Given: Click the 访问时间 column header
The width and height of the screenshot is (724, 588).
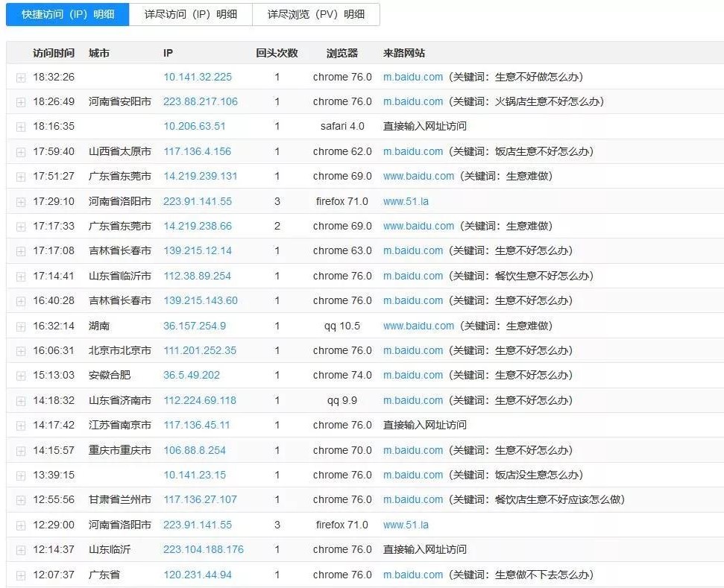Looking at the screenshot, I should pyautogui.click(x=54, y=53).
